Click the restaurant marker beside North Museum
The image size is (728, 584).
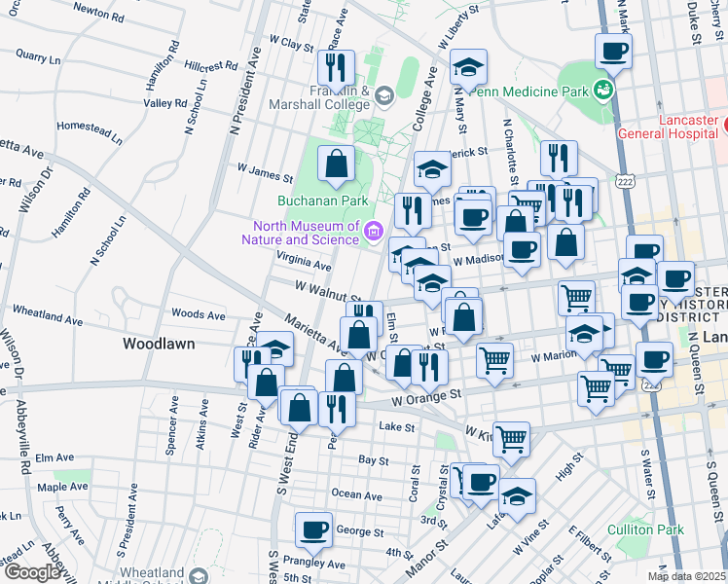pos(413,213)
